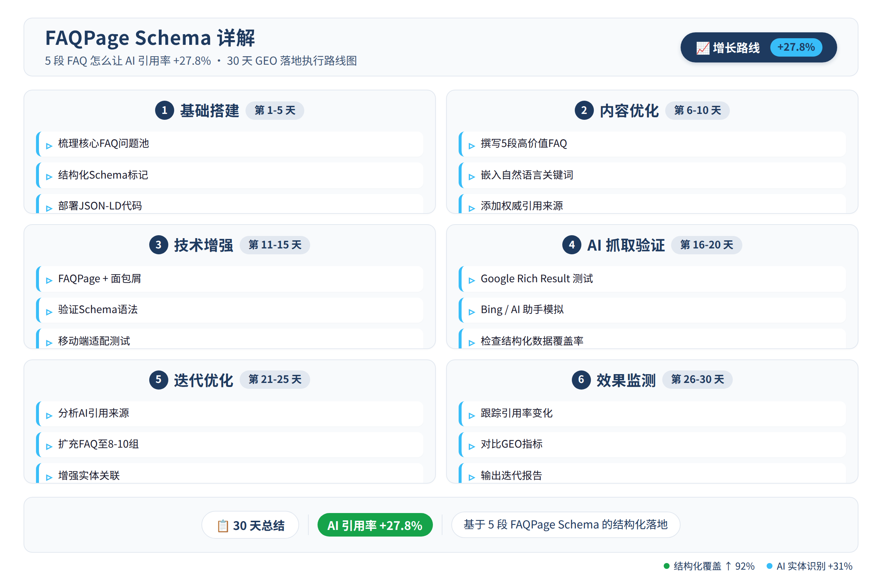This screenshot has width=882, height=588.
Task: Select the Google Rich Result 测试 item
Action: (x=652, y=279)
